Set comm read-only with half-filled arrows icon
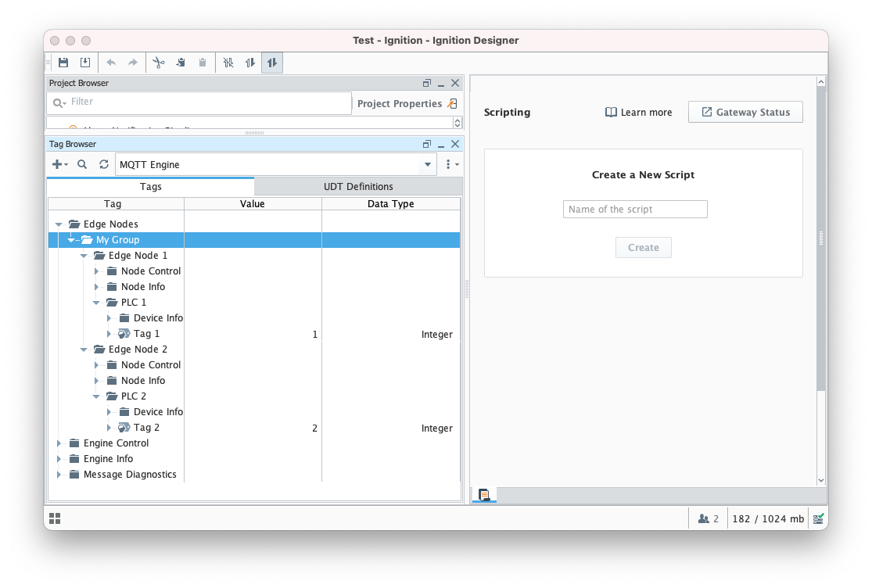Image resolution: width=872 pixels, height=588 pixels. point(250,63)
